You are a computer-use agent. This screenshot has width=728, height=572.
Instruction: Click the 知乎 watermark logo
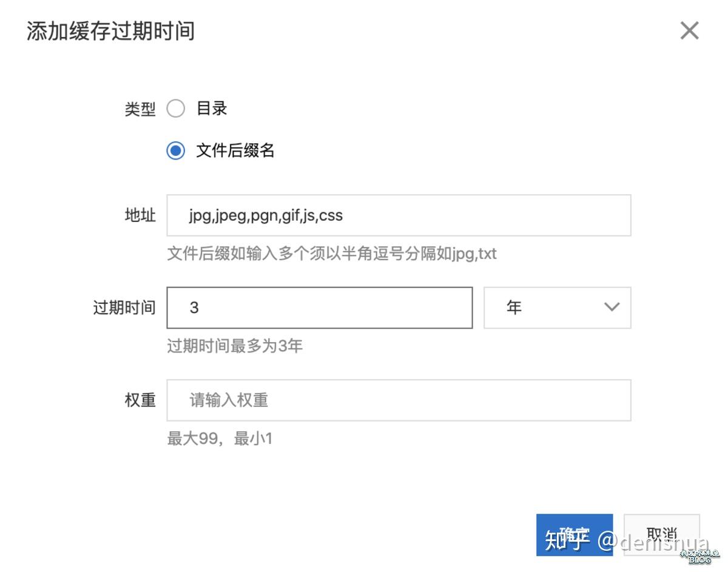pyautogui.click(x=567, y=537)
